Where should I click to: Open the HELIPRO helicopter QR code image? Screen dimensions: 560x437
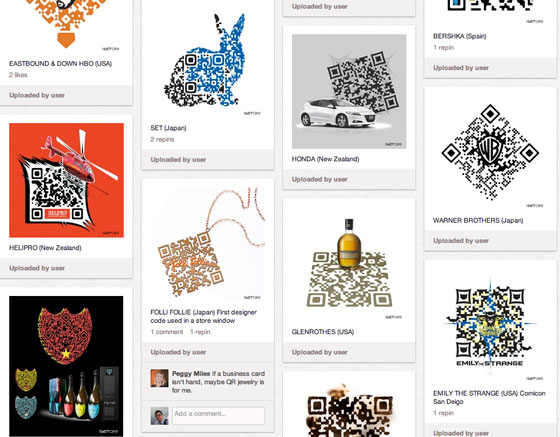tap(66, 180)
